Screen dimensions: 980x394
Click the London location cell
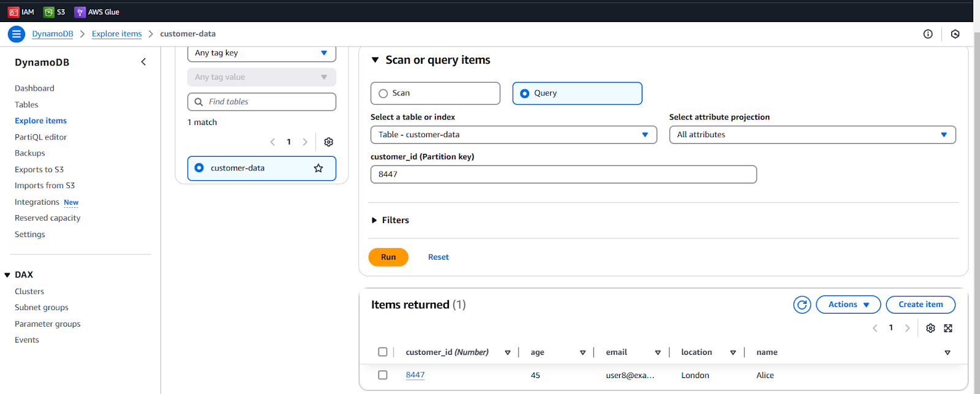point(695,376)
